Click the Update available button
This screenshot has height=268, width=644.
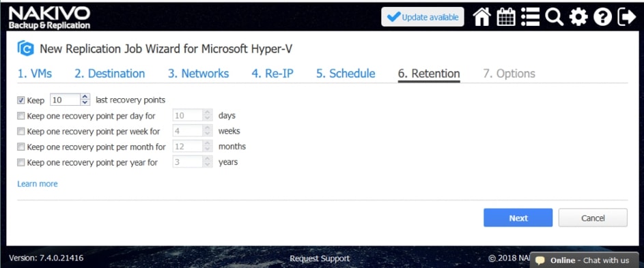[423, 17]
